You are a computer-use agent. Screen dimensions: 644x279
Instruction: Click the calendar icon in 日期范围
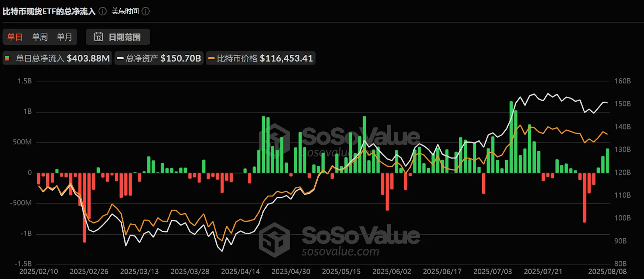point(98,37)
